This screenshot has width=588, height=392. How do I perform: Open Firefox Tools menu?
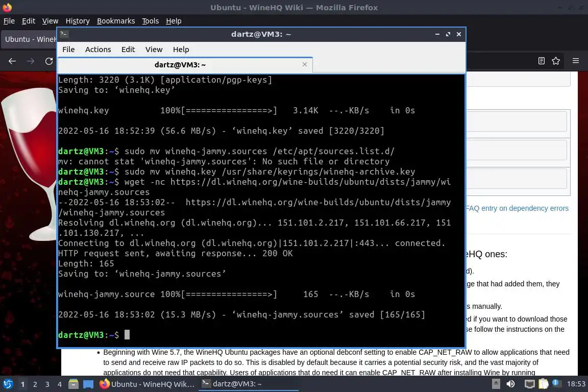(x=151, y=21)
